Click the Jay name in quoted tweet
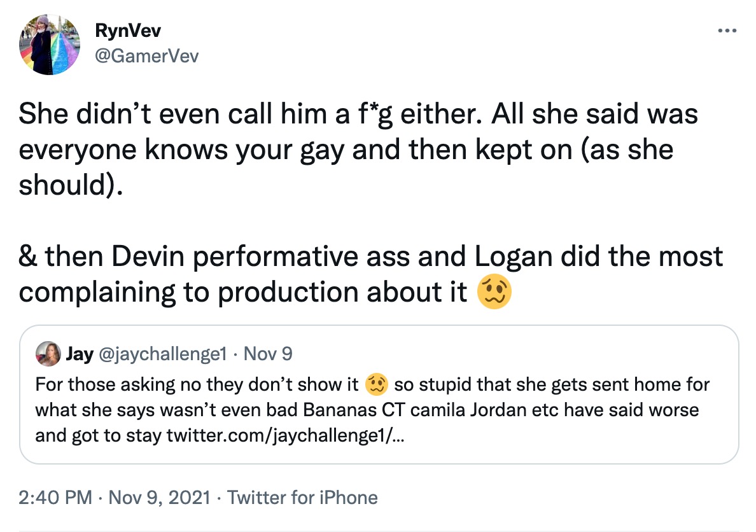The image size is (756, 532). [x=80, y=354]
